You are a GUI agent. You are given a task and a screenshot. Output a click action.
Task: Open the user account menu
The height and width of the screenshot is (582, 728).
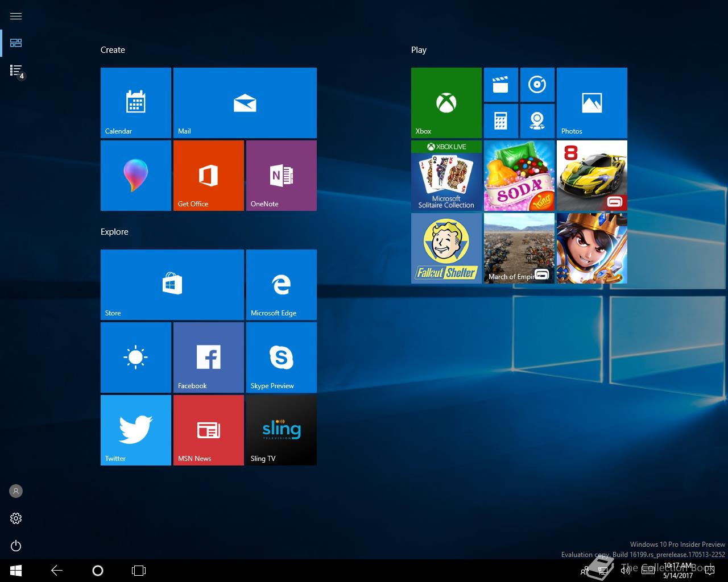pos(16,491)
